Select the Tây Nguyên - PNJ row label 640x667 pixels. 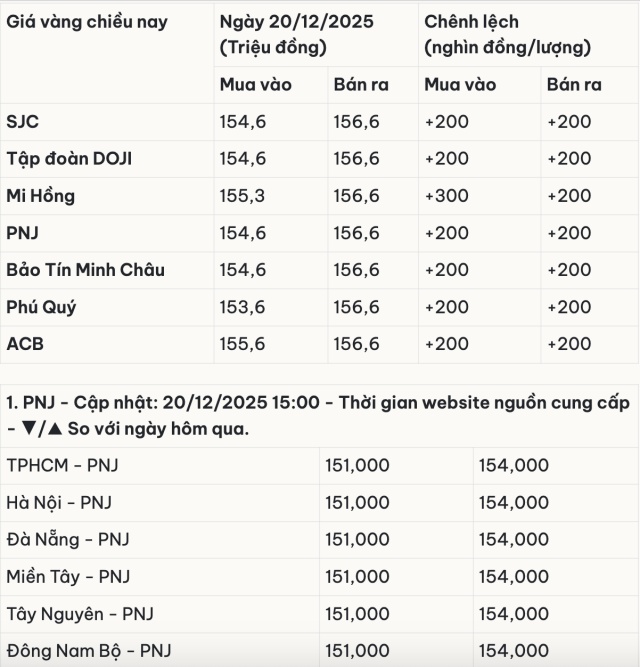pos(80,613)
